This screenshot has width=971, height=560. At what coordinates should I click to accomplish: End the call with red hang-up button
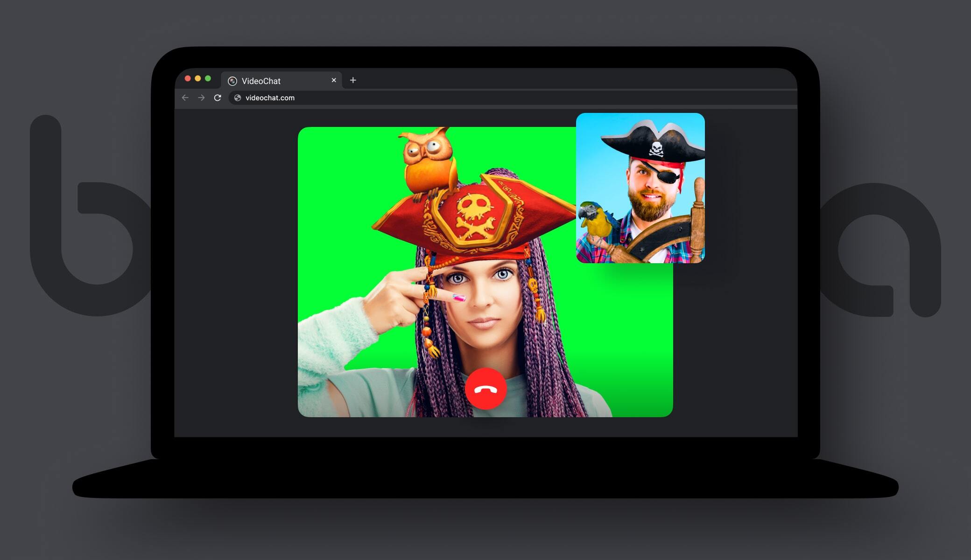click(x=485, y=389)
